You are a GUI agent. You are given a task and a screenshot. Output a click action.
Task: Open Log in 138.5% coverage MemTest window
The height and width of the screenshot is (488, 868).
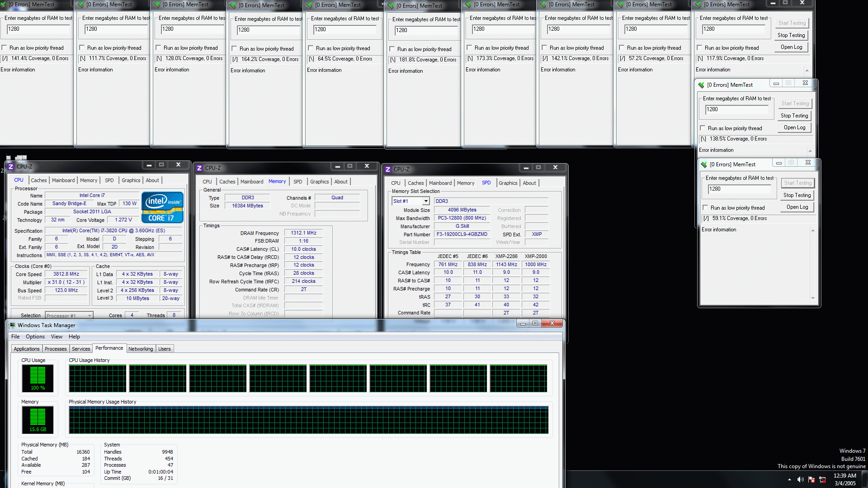click(x=794, y=127)
